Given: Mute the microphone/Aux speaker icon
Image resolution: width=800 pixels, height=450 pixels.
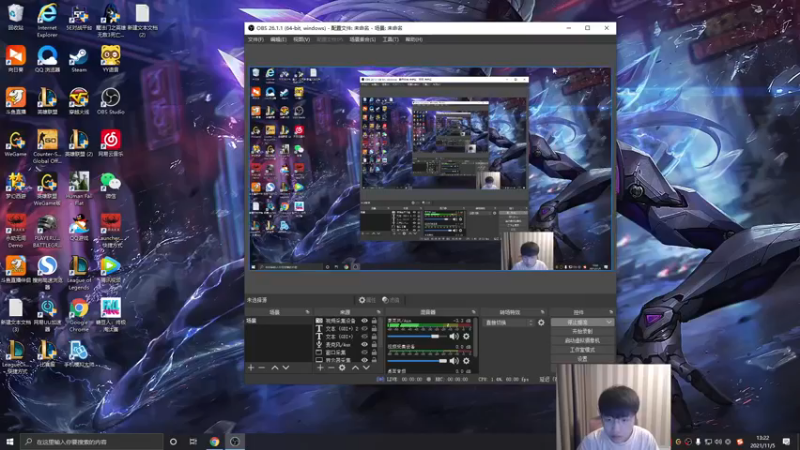Looking at the screenshot, I should click(x=454, y=336).
